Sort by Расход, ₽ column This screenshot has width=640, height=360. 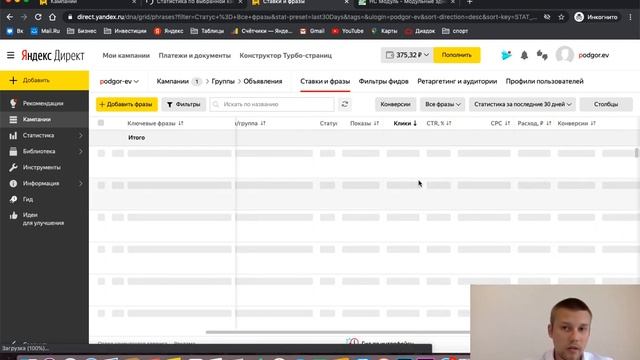(534, 123)
